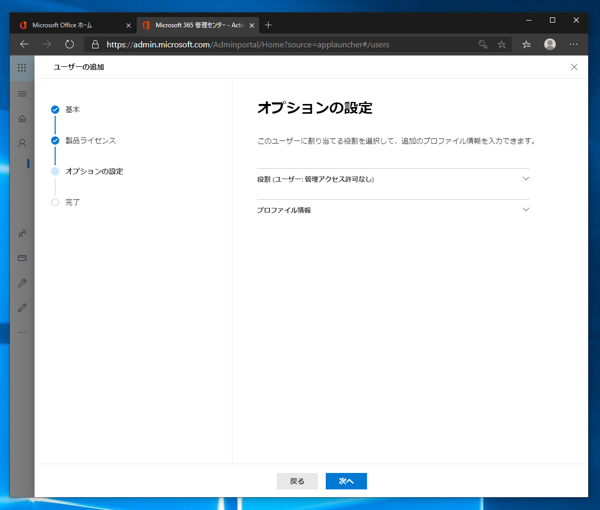Maximize the browser window
The height and width of the screenshot is (510, 600).
click(x=553, y=20)
